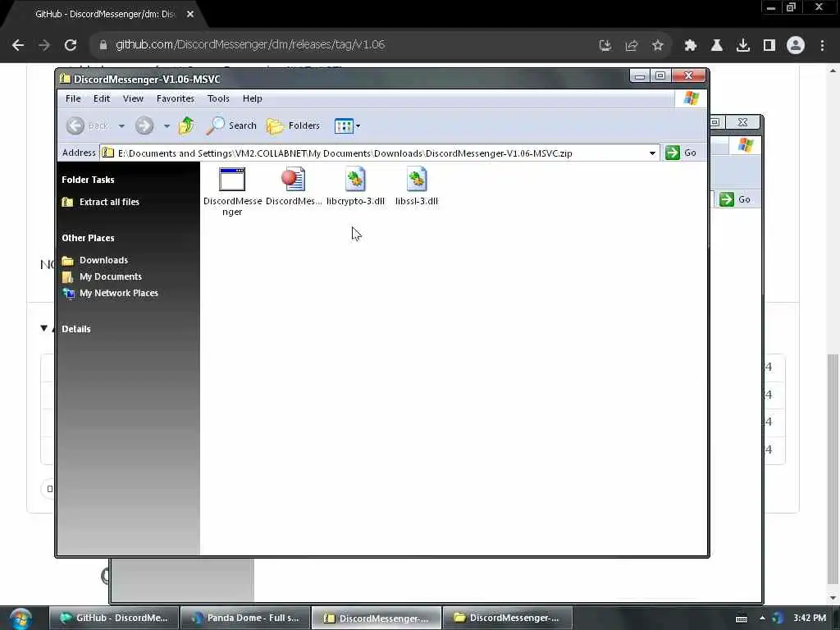The image size is (840, 630).
Task: Switch to DiscordMessenger zip taskbar button
Action: pyautogui.click(x=377, y=619)
